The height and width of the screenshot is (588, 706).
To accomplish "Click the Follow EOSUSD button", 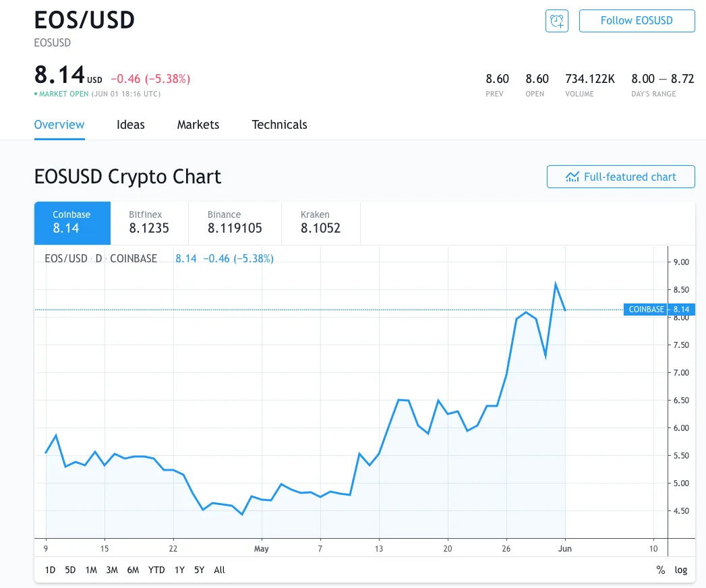I will 637,21.
